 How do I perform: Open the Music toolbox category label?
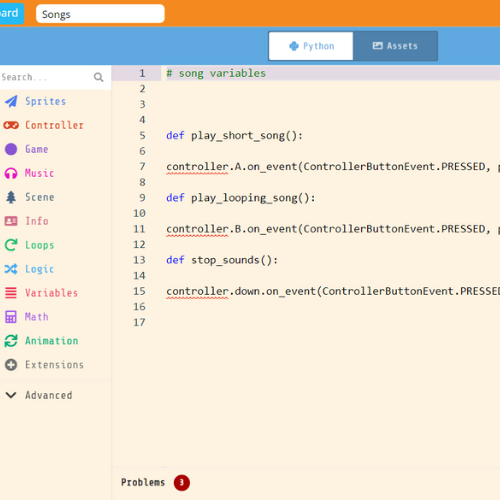coord(39,173)
